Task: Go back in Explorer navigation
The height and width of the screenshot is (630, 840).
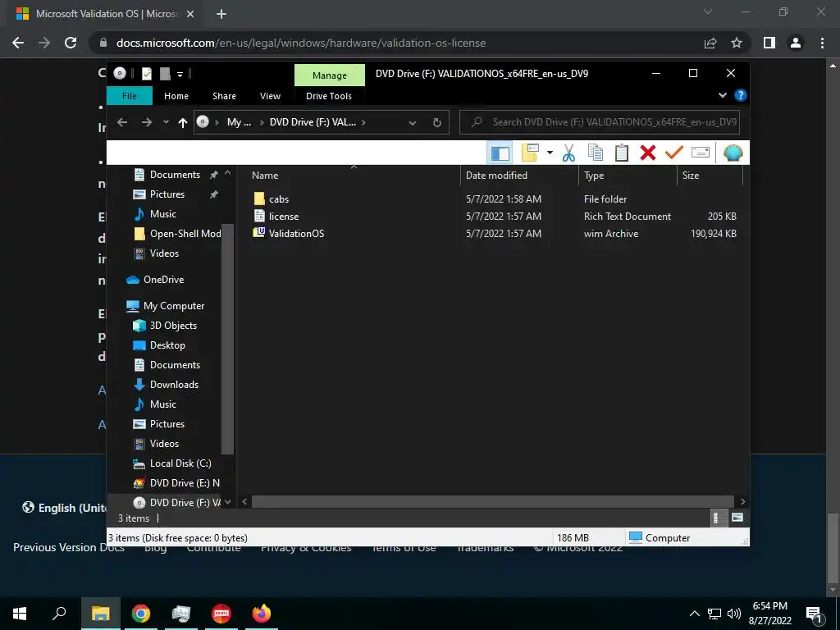Action: [x=122, y=123]
